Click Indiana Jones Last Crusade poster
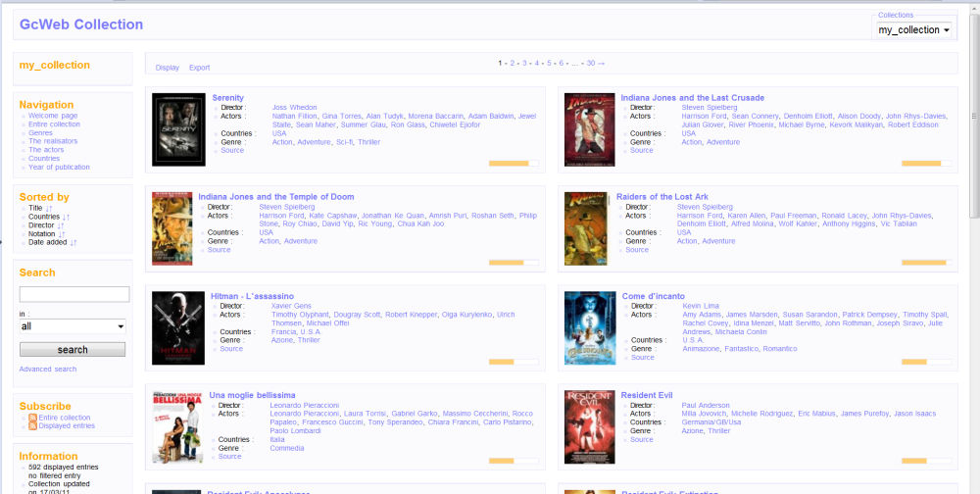980x494 pixels. coord(589,129)
